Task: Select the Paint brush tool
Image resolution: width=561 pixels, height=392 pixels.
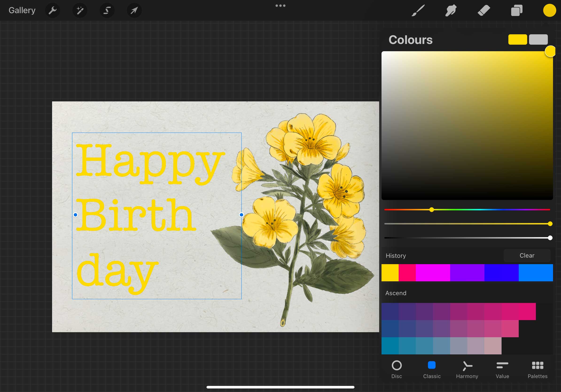Action: (x=418, y=11)
